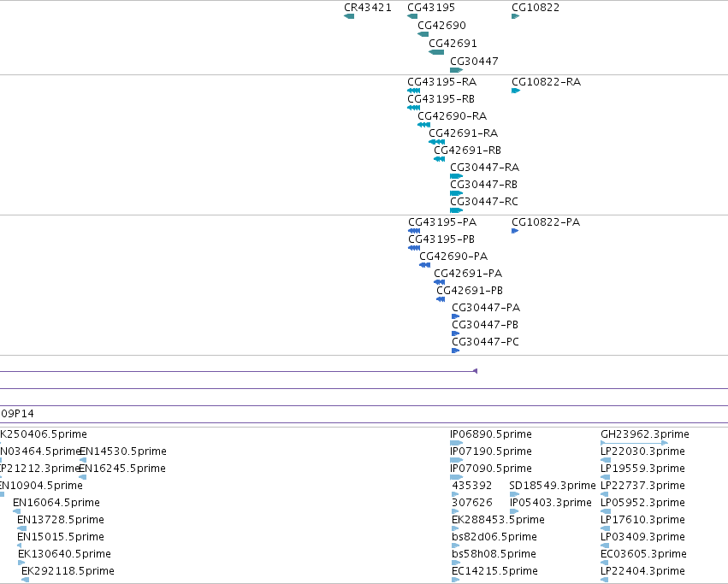
Task: Click the EK130640.5prime EST label
Action: [64, 554]
